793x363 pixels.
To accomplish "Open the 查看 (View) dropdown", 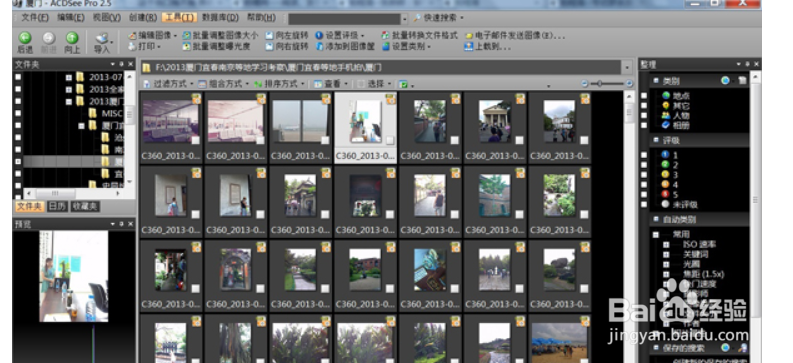I will click(331, 84).
